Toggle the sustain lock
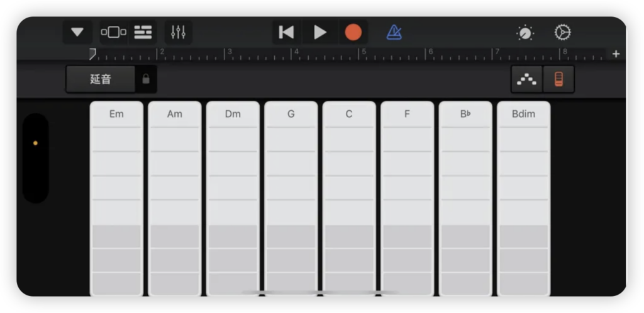The height and width of the screenshot is (313, 644). [146, 79]
